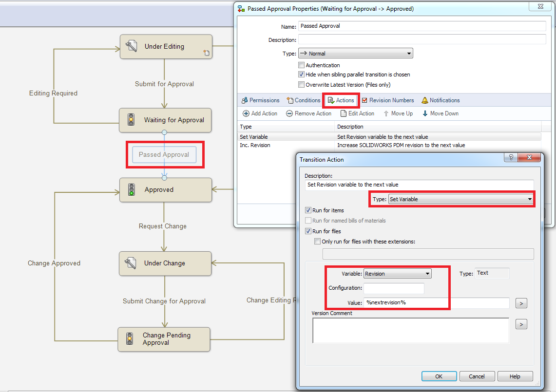
Task: Click the OK button in Transition Action
Action: click(439, 376)
